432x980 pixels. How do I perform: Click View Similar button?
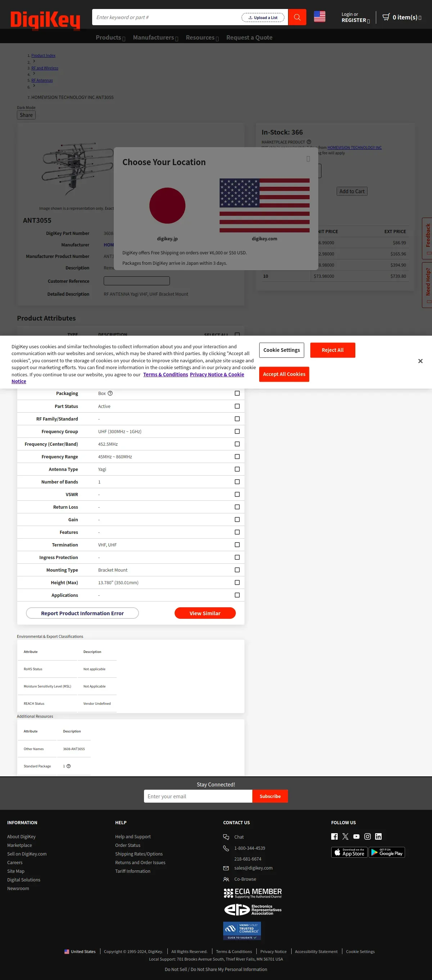point(205,613)
